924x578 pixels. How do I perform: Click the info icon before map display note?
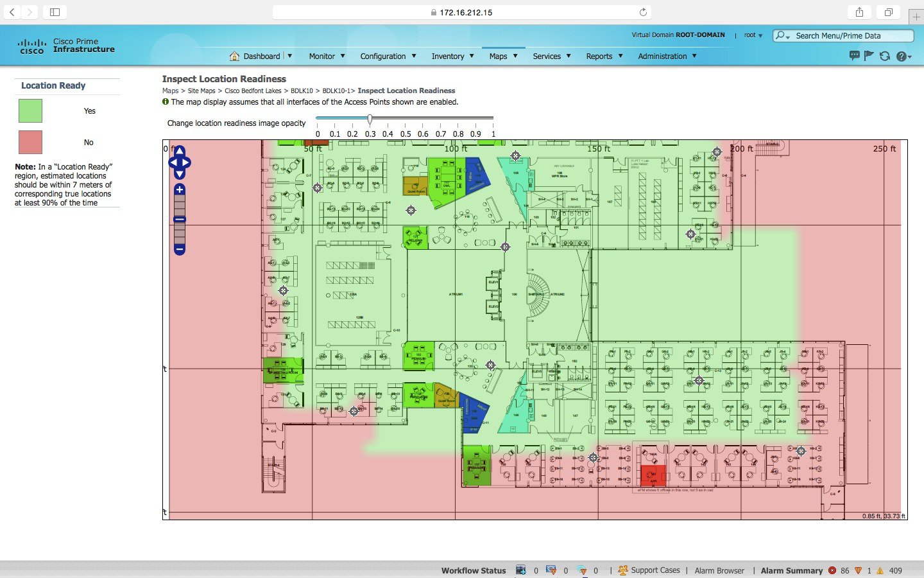[167, 101]
